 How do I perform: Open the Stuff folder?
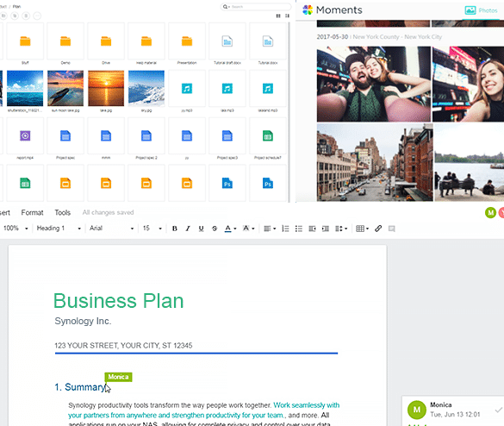tap(25, 41)
